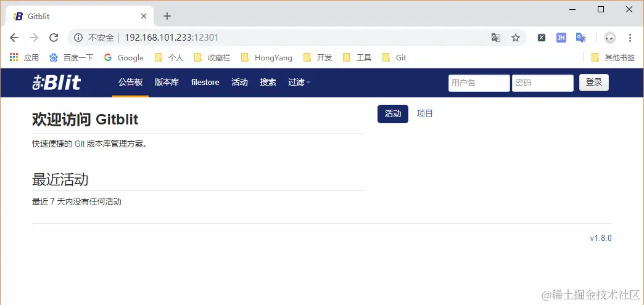
Task: Open the Google bookmark
Action: [x=123, y=58]
